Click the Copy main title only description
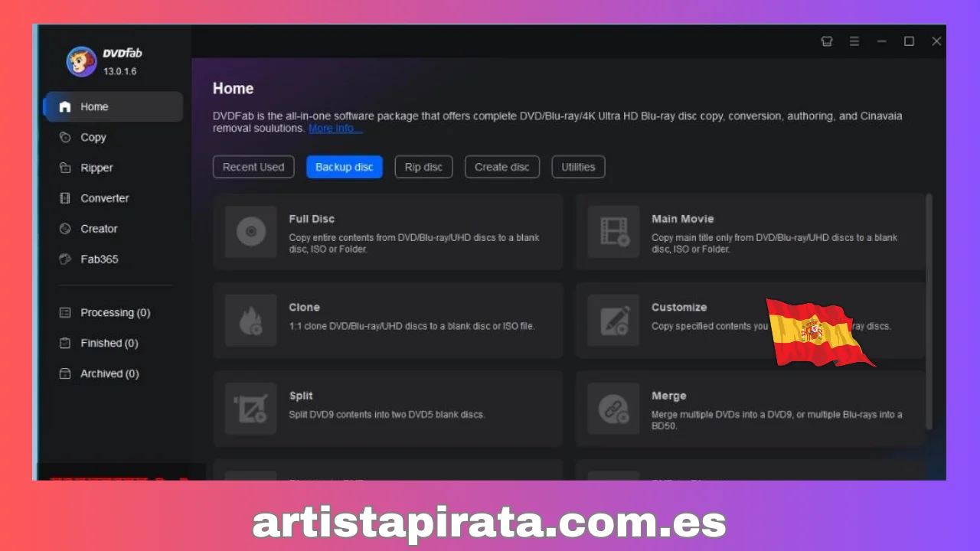980x551 pixels. [x=774, y=243]
